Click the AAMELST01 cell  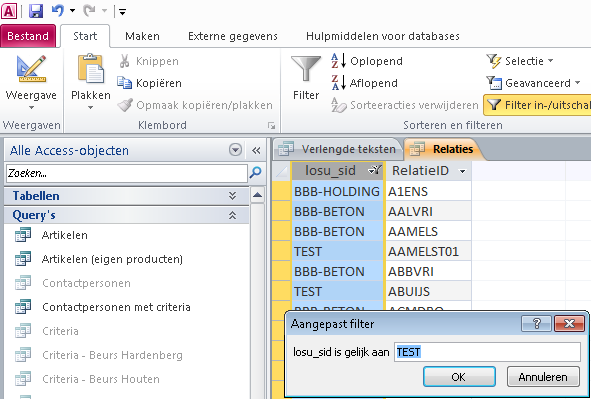pos(428,251)
